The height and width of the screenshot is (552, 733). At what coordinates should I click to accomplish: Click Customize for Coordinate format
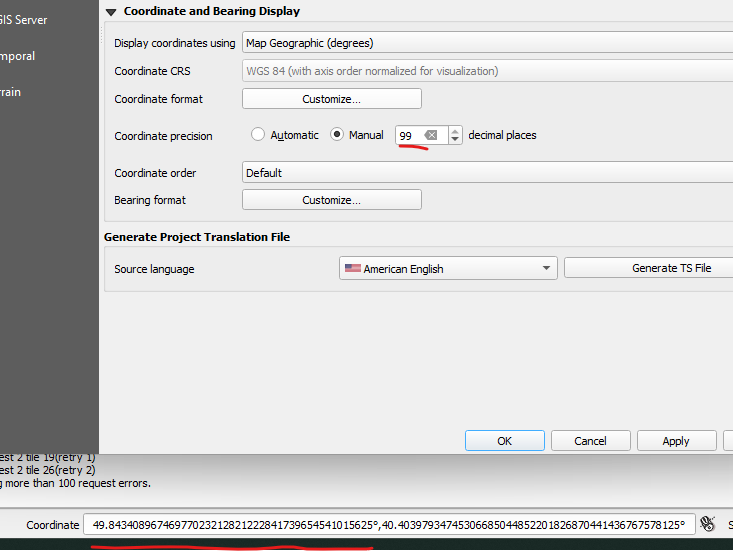pos(331,99)
